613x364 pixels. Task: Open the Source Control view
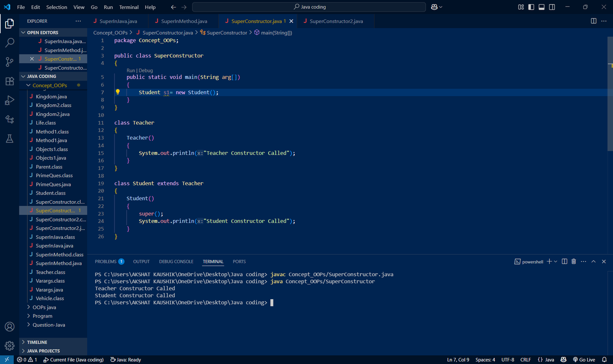click(9, 62)
